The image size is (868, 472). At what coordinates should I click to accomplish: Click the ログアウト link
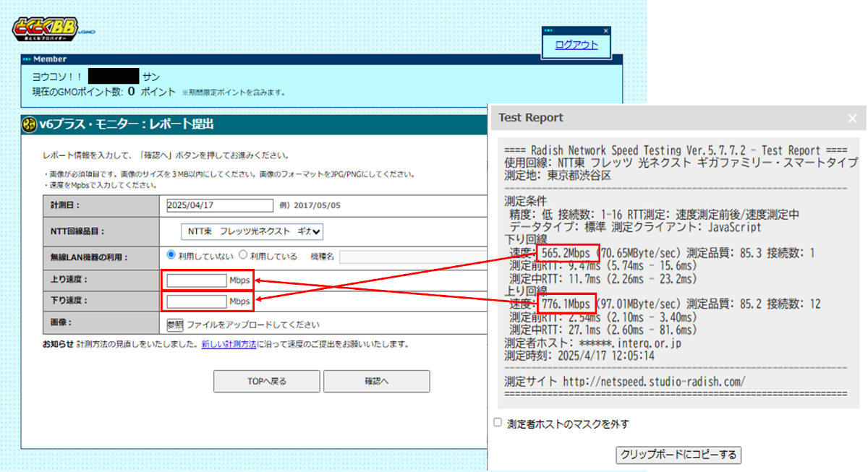click(x=576, y=45)
